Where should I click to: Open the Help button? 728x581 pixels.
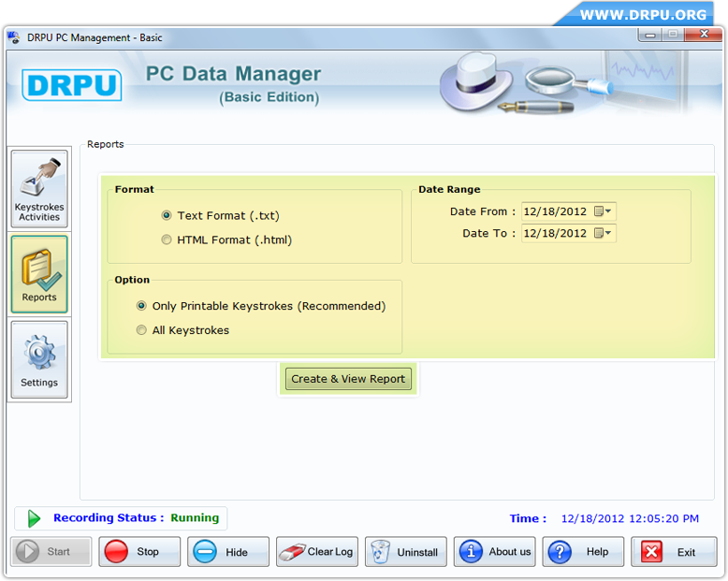click(x=583, y=552)
